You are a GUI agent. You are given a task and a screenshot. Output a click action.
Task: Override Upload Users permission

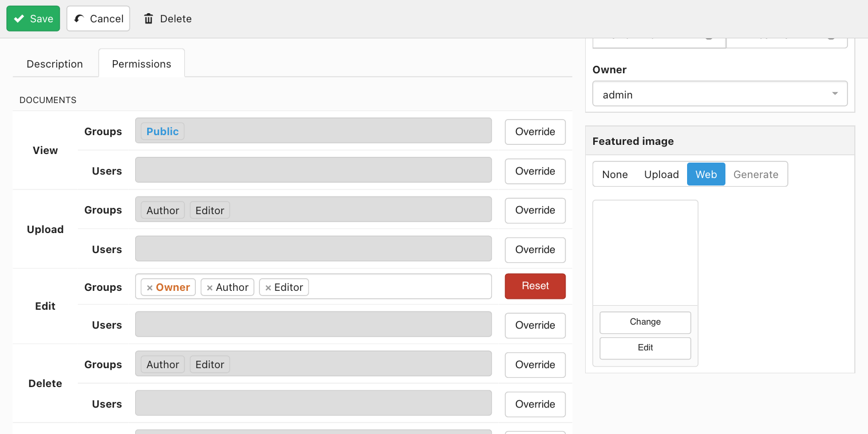[535, 250]
